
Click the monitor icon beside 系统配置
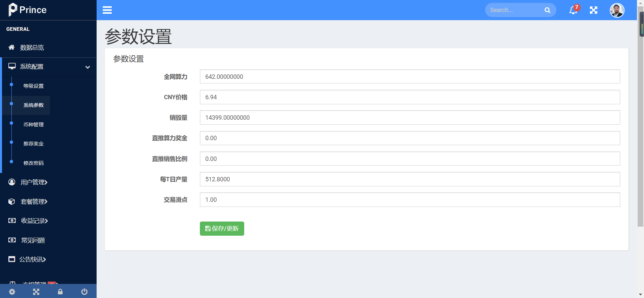(x=12, y=66)
